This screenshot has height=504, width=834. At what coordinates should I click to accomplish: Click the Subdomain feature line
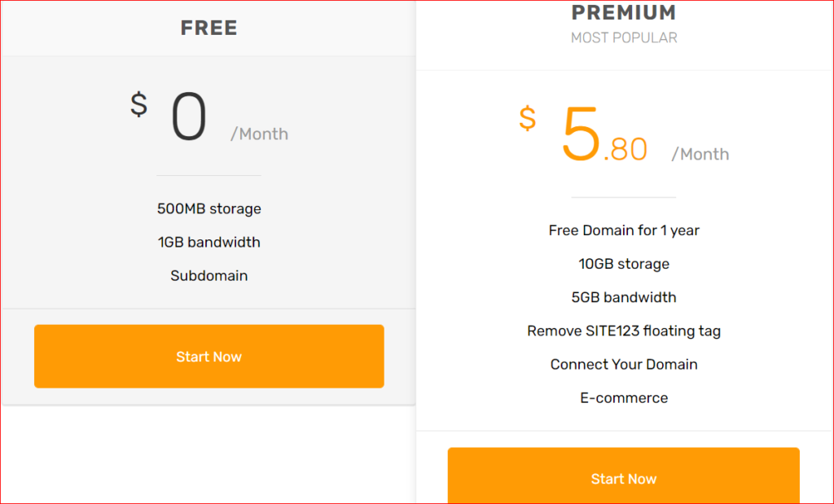(x=208, y=275)
